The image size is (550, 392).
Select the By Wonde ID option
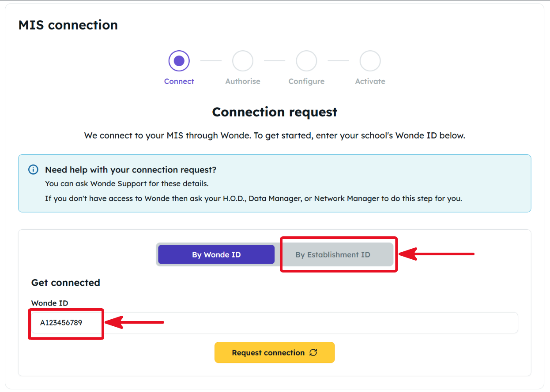click(216, 254)
